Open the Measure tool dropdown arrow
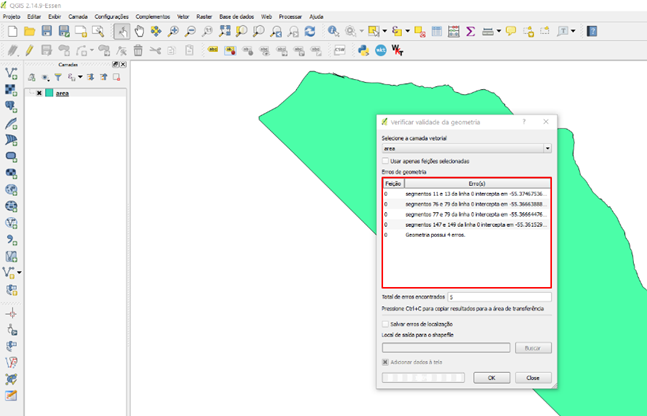 [x=498, y=31]
